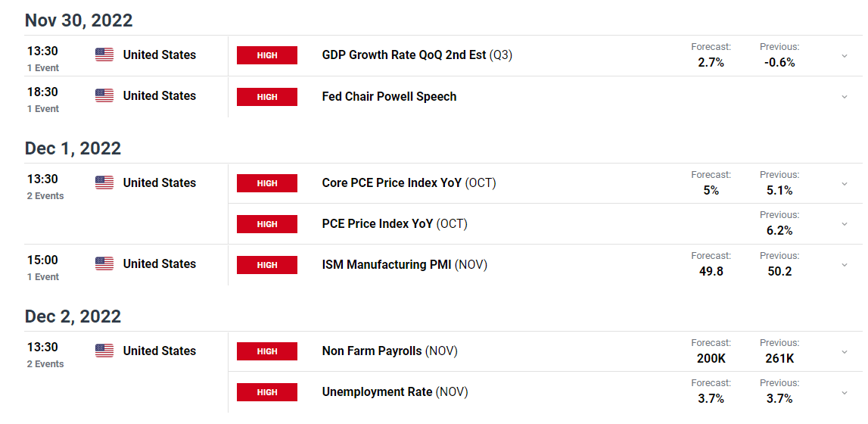Open the Non Farm Payrolls (NOV) event link
Viewport: 868px width, 424px height.
click(389, 351)
